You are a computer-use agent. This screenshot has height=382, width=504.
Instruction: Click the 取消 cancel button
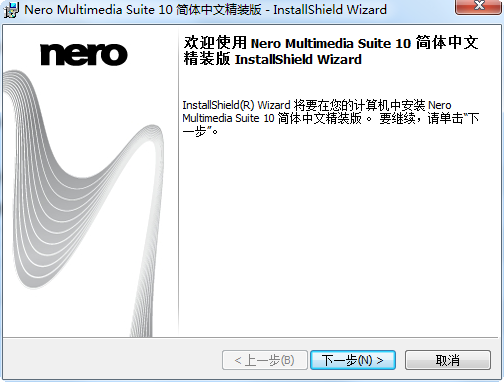[448, 360]
